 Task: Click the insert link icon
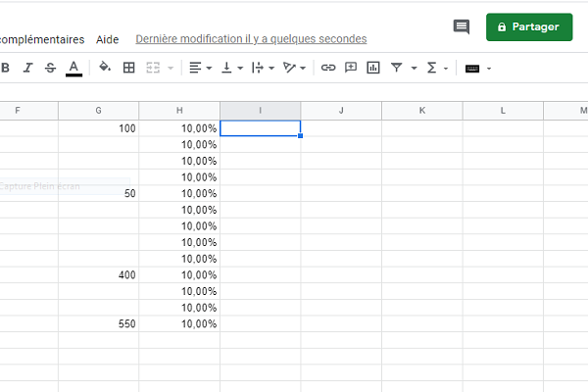click(x=328, y=68)
